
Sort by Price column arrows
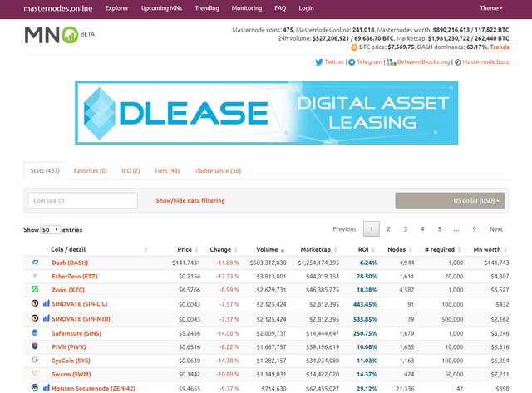click(x=196, y=250)
